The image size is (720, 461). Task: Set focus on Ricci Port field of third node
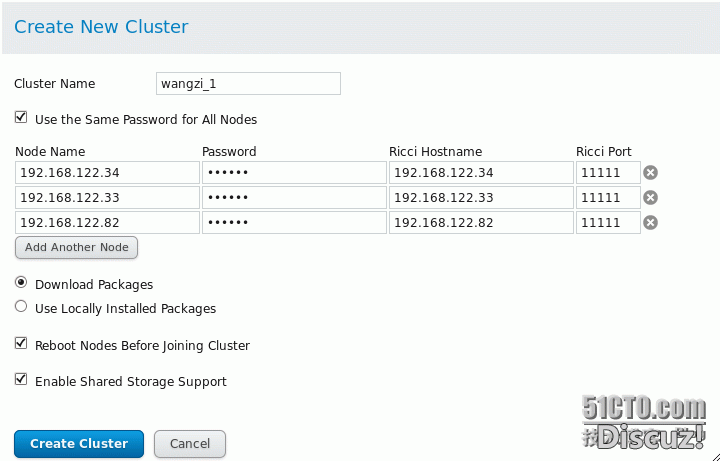tap(607, 222)
